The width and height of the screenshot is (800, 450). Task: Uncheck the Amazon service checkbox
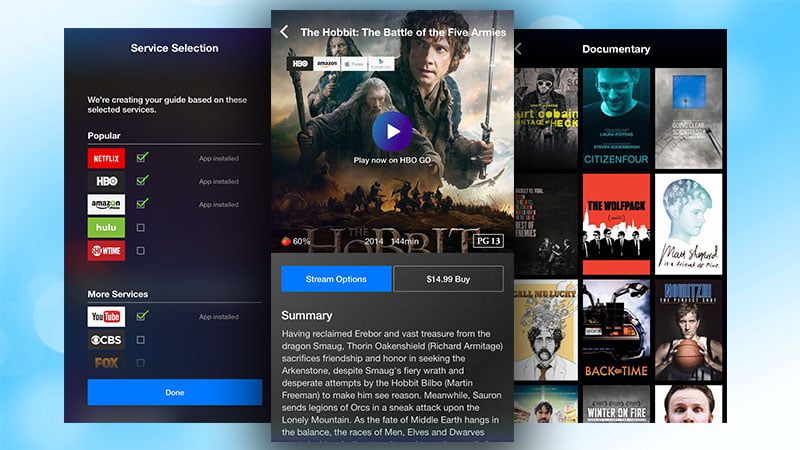click(x=142, y=204)
